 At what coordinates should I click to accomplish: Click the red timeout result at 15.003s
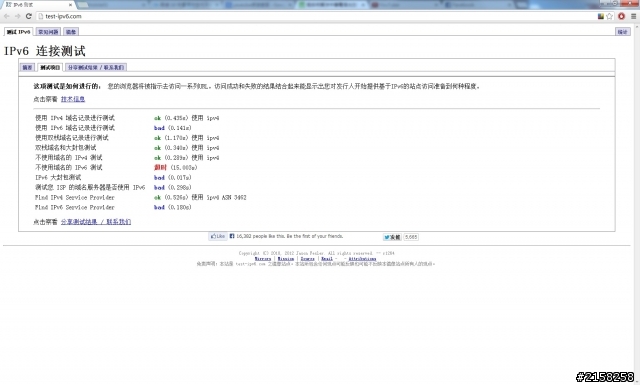(x=160, y=168)
